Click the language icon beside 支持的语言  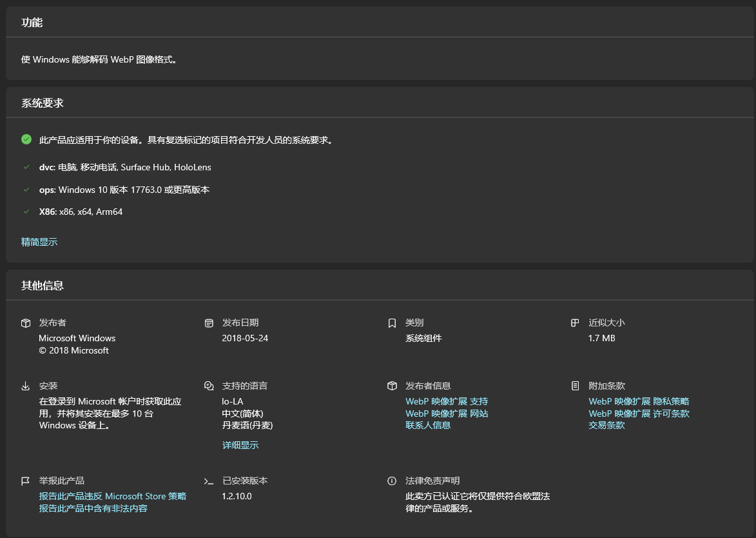tap(209, 386)
